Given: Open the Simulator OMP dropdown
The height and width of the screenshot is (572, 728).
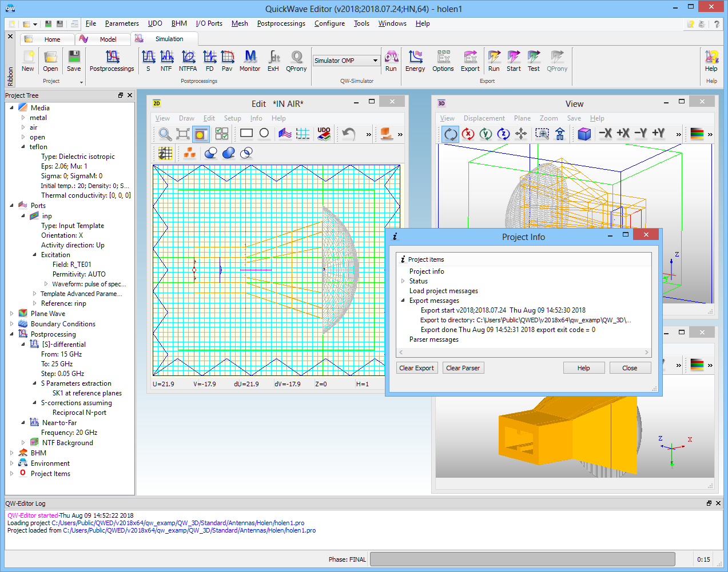Looking at the screenshot, I should click(375, 61).
